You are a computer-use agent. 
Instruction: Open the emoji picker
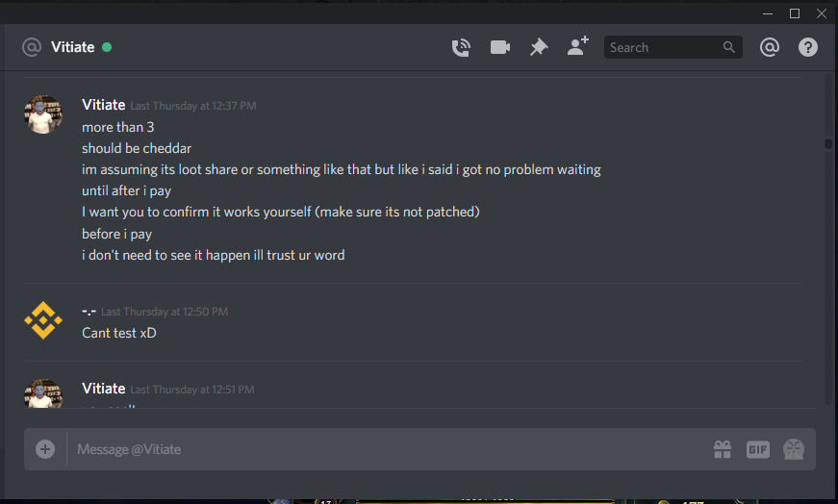click(794, 449)
